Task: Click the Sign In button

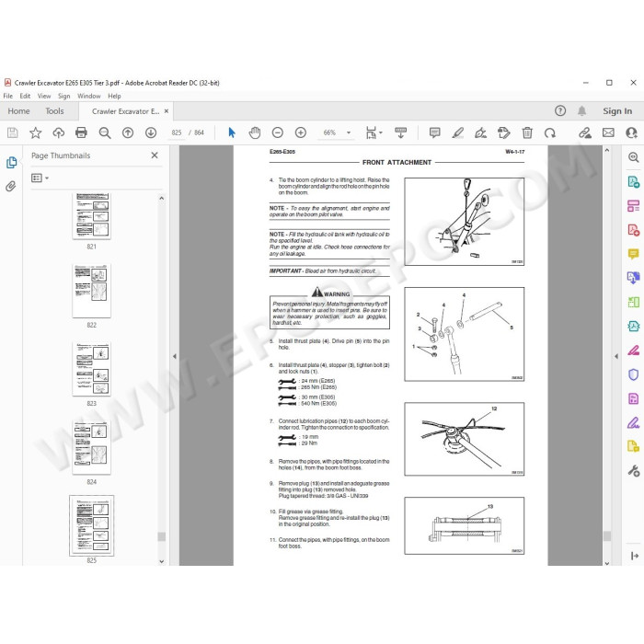Action: click(x=617, y=111)
